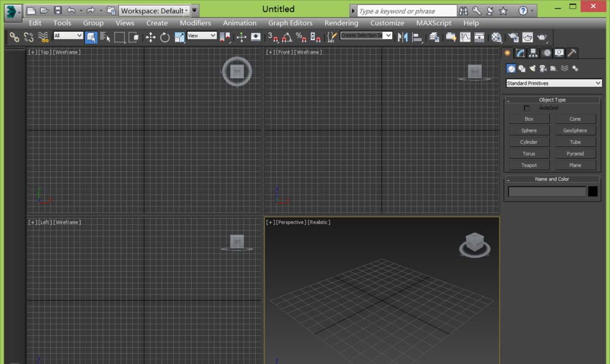Open the Manage Layers dialog

(434, 37)
